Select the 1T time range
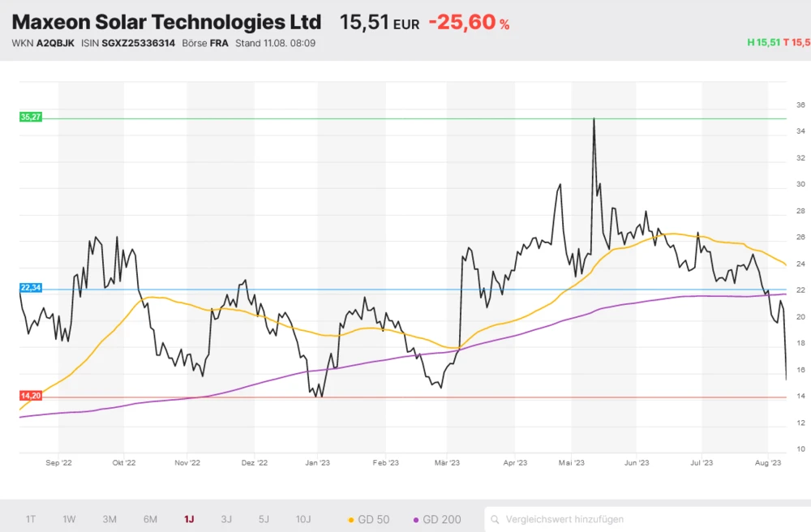 (x=31, y=519)
